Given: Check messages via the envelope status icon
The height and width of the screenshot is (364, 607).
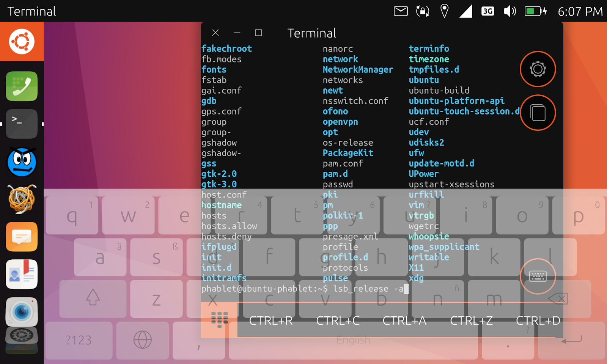Looking at the screenshot, I should point(400,11).
